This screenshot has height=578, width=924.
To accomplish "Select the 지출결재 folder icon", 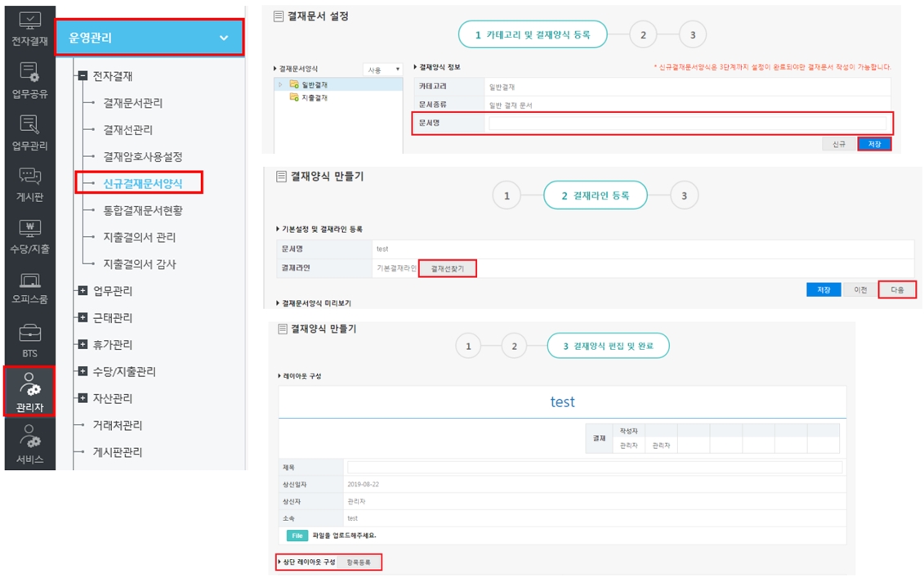I will coord(293,97).
